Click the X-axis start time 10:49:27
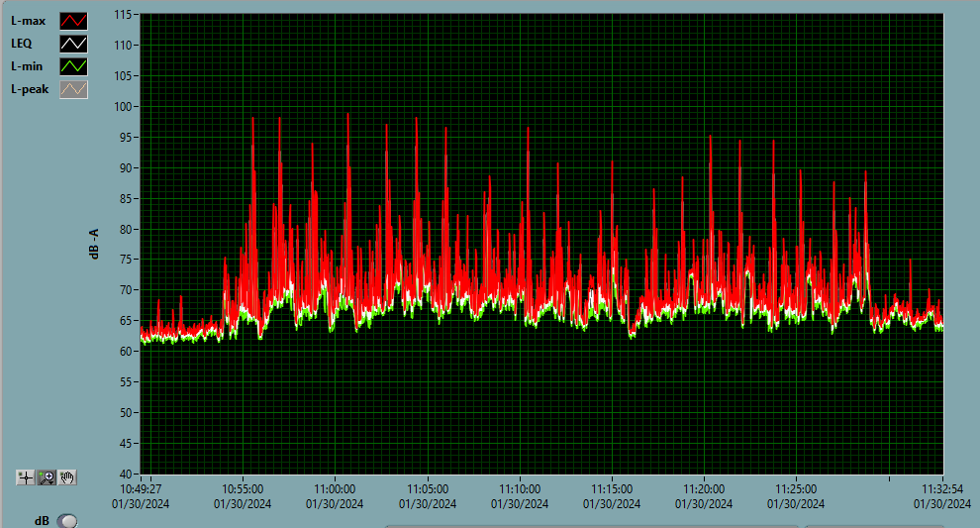980x528 pixels. click(141, 488)
